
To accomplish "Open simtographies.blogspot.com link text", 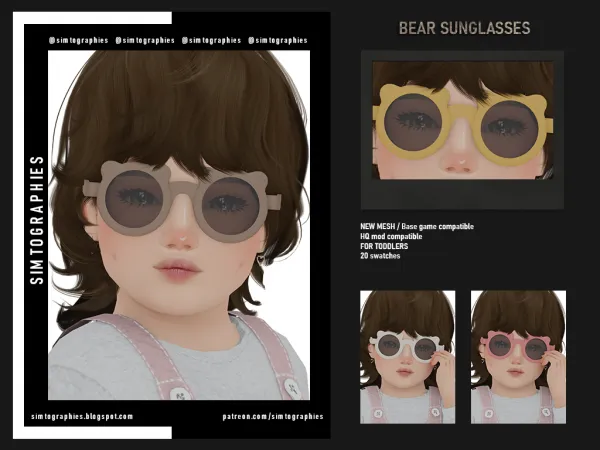I will point(82,416).
